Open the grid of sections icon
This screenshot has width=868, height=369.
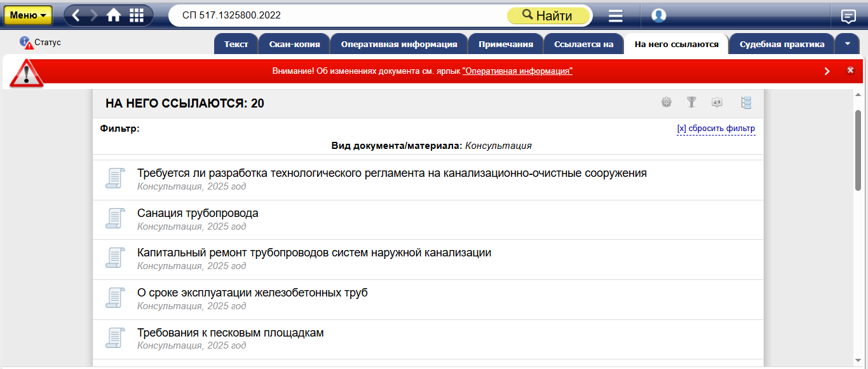[x=137, y=15]
